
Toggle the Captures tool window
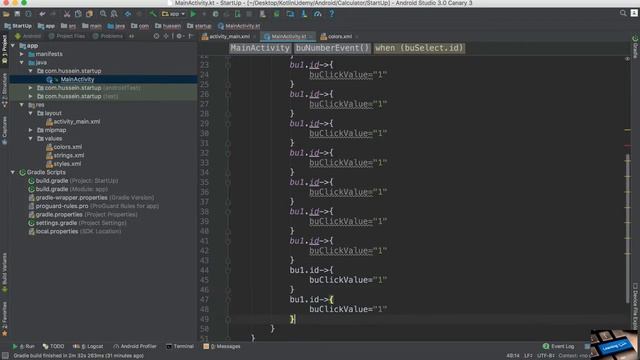point(4,130)
